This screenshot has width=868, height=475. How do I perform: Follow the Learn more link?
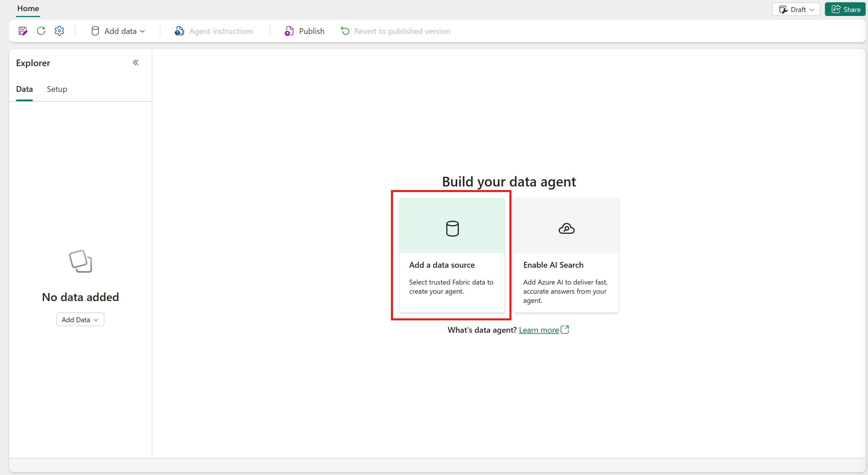point(539,330)
